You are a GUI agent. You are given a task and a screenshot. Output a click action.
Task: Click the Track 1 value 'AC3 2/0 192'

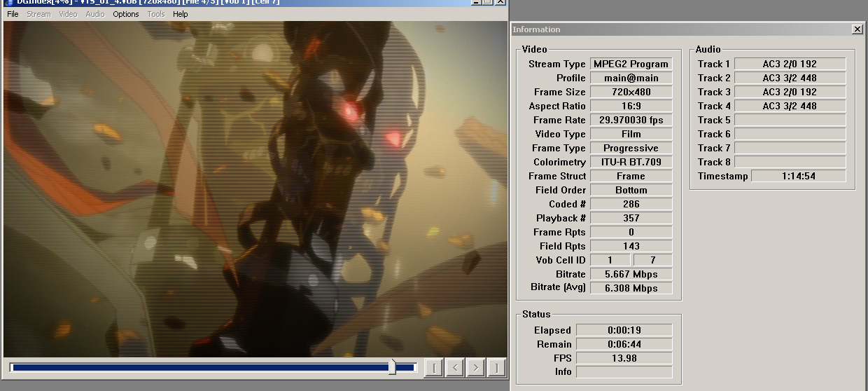[790, 64]
